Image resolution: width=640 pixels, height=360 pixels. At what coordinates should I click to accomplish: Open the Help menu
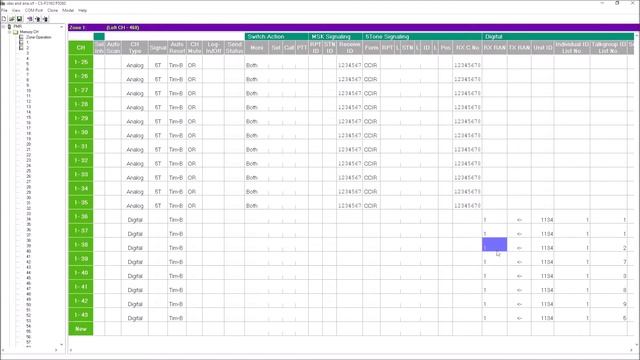pyautogui.click(x=82, y=10)
